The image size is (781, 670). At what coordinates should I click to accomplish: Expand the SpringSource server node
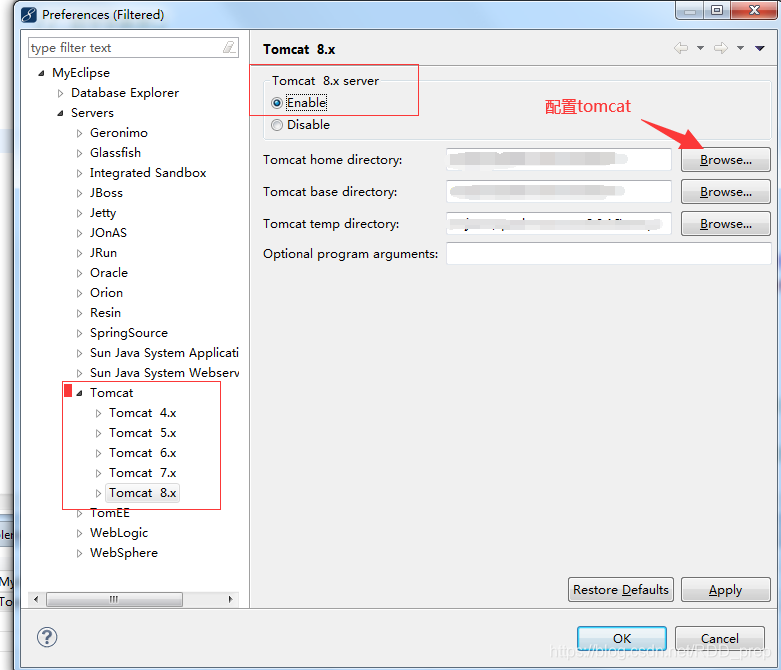tap(79, 333)
